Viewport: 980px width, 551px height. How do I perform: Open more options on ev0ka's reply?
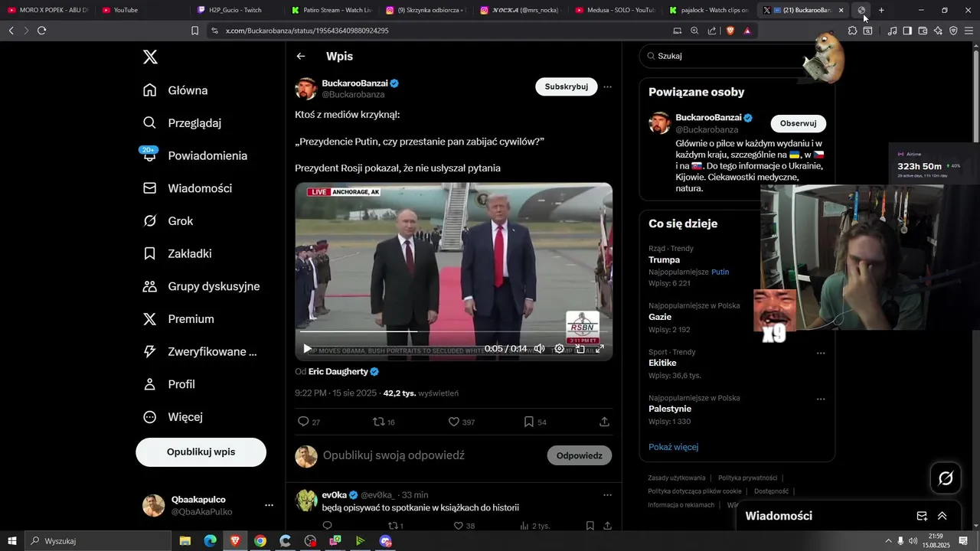tap(607, 495)
